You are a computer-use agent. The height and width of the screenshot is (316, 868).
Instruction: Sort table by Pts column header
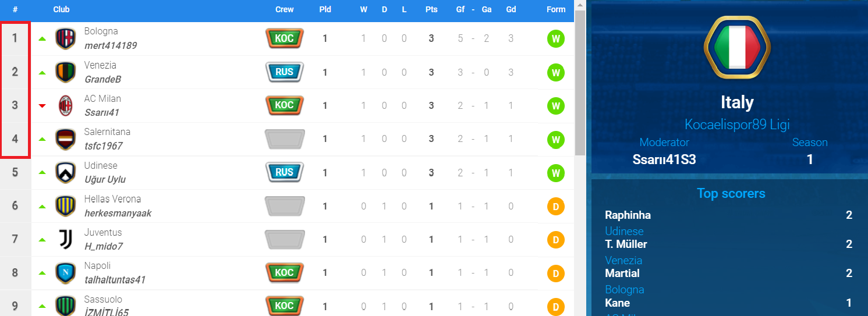click(431, 9)
